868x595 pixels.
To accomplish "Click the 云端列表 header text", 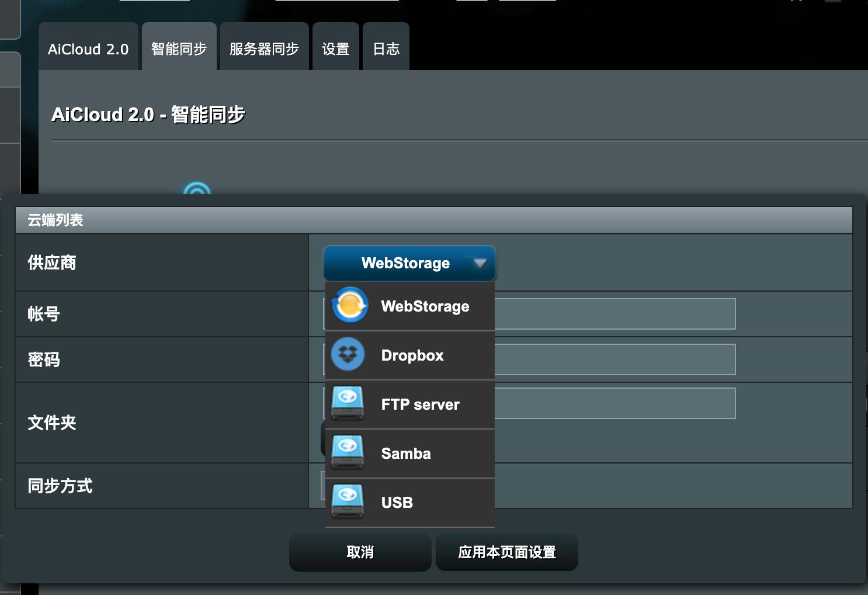I will coord(55,220).
